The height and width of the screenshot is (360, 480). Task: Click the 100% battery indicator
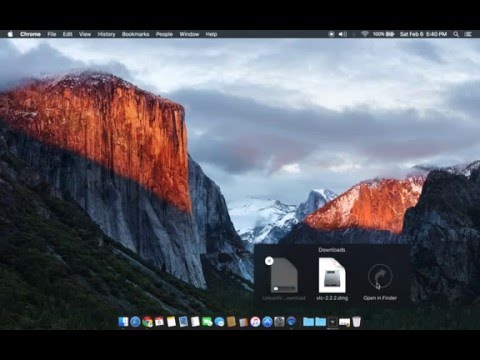tap(383, 34)
